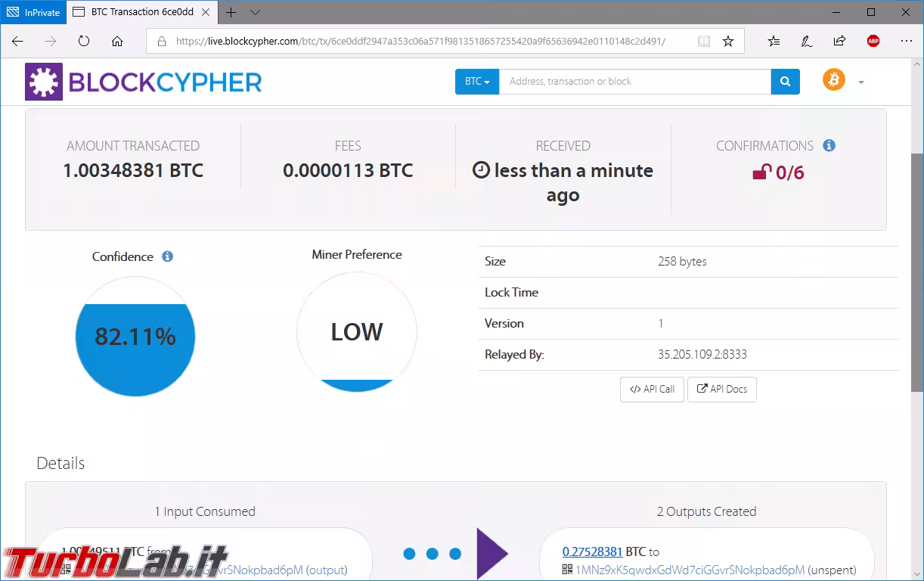Click the Confidence info icon
This screenshot has width=924, height=581.
click(x=167, y=256)
